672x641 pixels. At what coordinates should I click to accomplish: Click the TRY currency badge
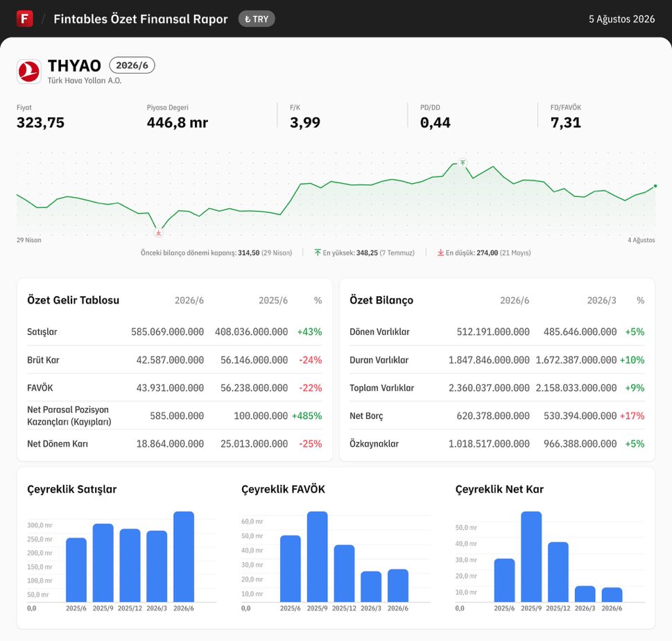(257, 19)
